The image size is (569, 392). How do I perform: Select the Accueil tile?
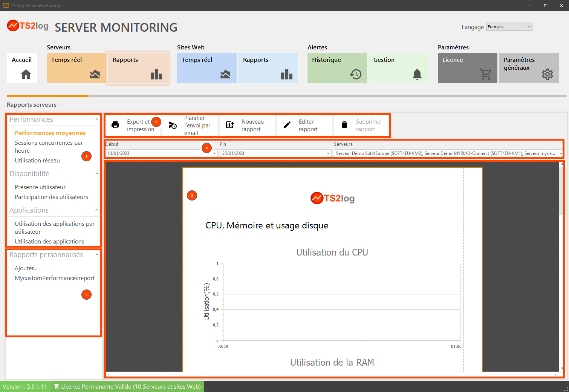22,68
